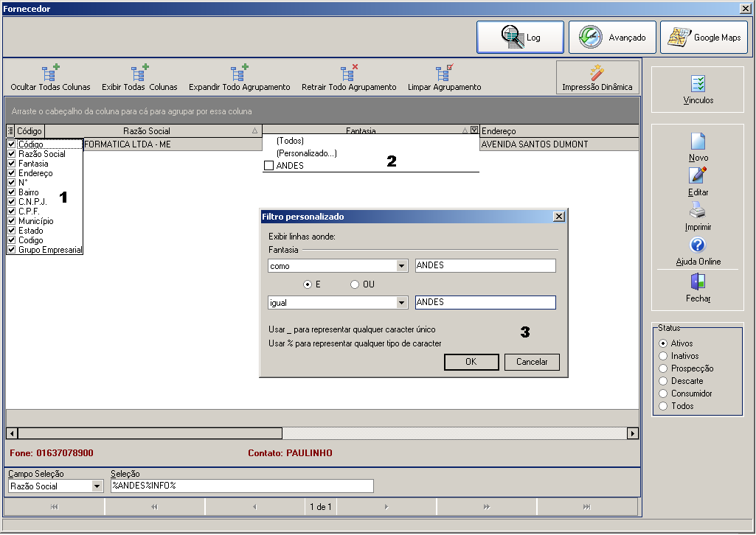This screenshot has width=756, height=535.
Task: Go to the first record in the navigator
Action: click(x=54, y=506)
